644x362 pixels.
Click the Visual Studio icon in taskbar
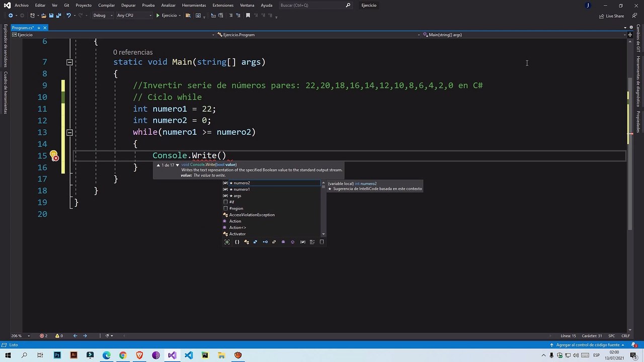(x=172, y=355)
